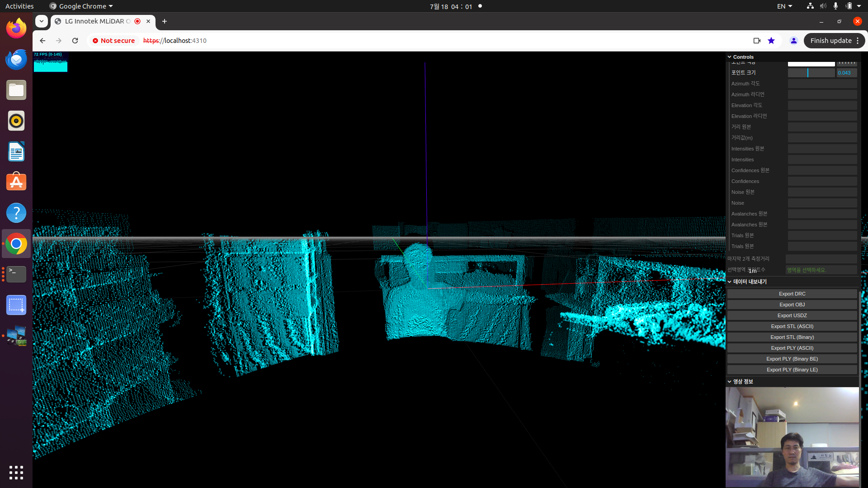868x488 pixels.
Task: Click Export STL (ASCII)
Action: (793, 326)
